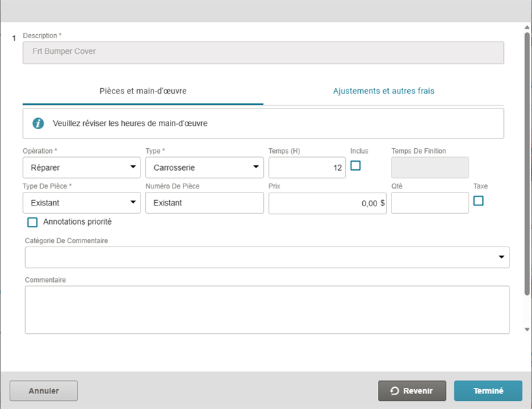The width and height of the screenshot is (532, 409).
Task: Select the Numéro De Pièce field
Action: (204, 203)
